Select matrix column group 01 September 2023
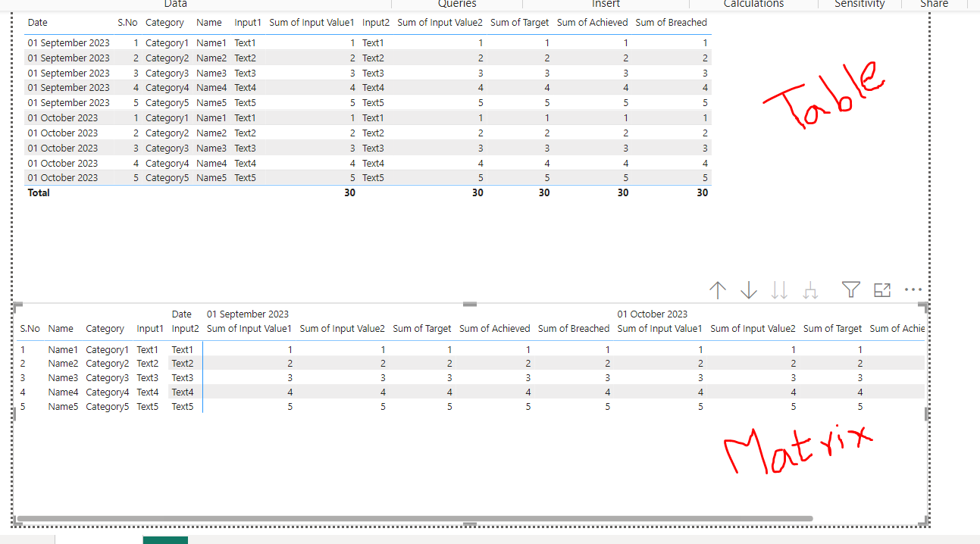The width and height of the screenshot is (980, 544). click(248, 314)
